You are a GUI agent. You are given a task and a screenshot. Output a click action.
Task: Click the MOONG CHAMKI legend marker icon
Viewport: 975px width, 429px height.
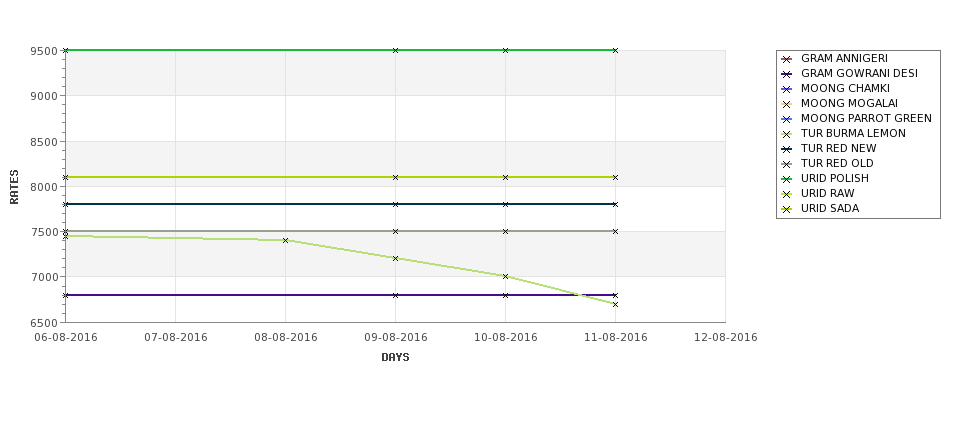tap(787, 89)
